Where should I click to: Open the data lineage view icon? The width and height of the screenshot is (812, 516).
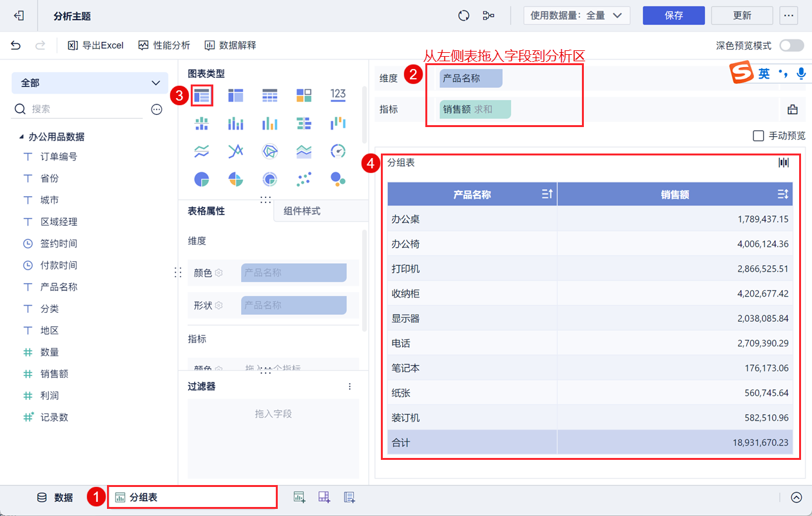[488, 15]
